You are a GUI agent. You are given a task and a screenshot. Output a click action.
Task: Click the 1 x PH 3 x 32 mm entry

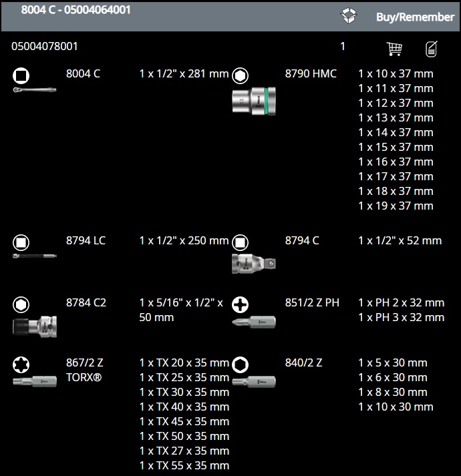[401, 318]
